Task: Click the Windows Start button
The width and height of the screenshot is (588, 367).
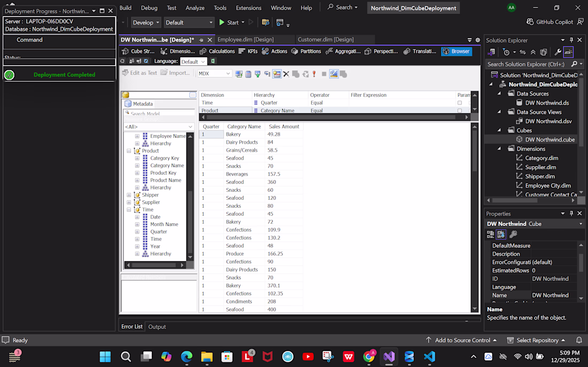Action: pyautogui.click(x=105, y=356)
